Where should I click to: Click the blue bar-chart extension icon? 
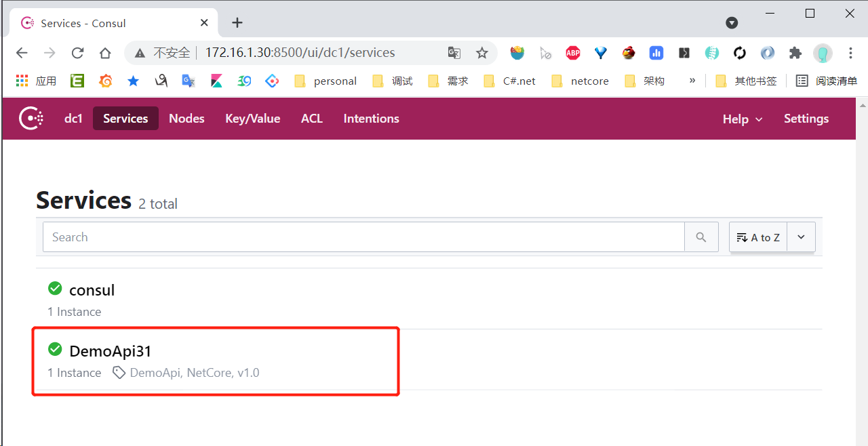[x=656, y=53]
